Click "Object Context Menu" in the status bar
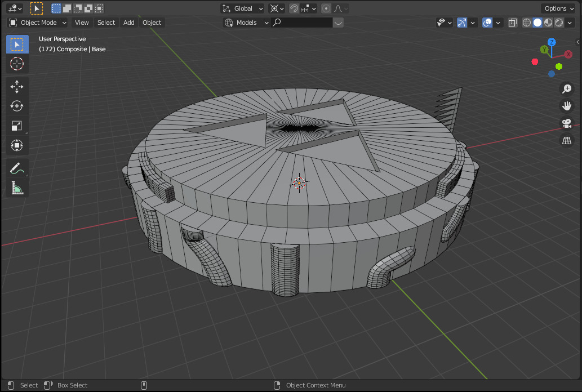 click(316, 385)
